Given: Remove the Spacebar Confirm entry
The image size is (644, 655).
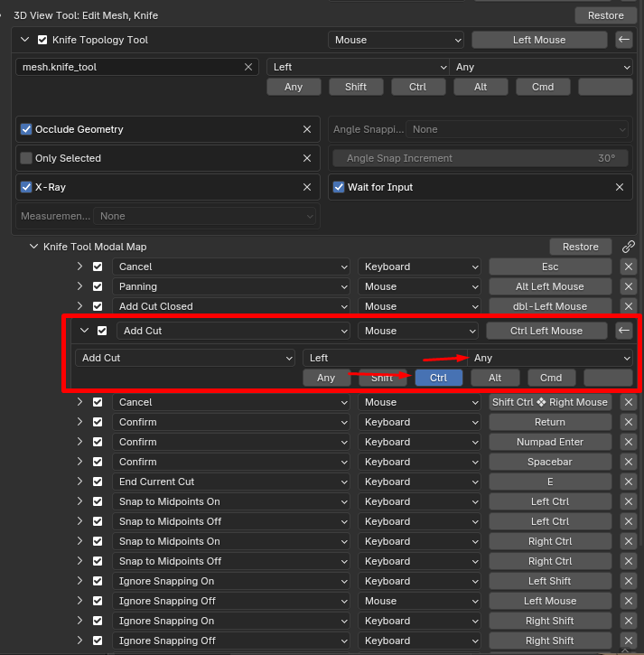Looking at the screenshot, I should tap(629, 462).
